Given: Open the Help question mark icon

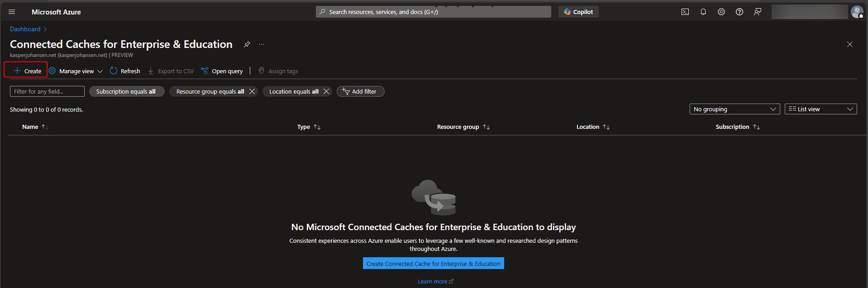Looking at the screenshot, I should pos(739,12).
